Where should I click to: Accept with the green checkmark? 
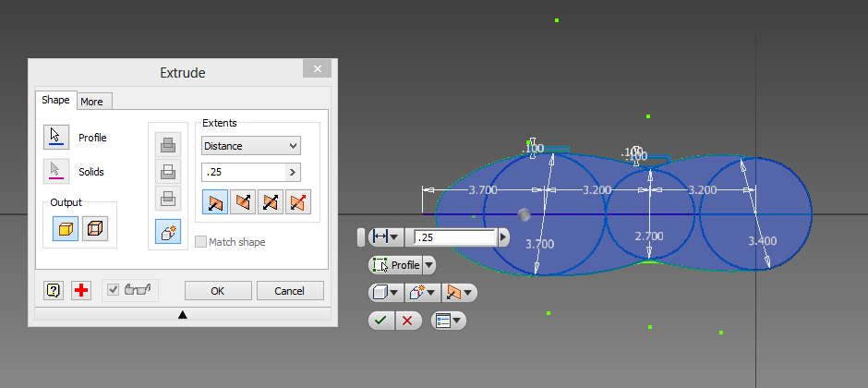(x=381, y=321)
